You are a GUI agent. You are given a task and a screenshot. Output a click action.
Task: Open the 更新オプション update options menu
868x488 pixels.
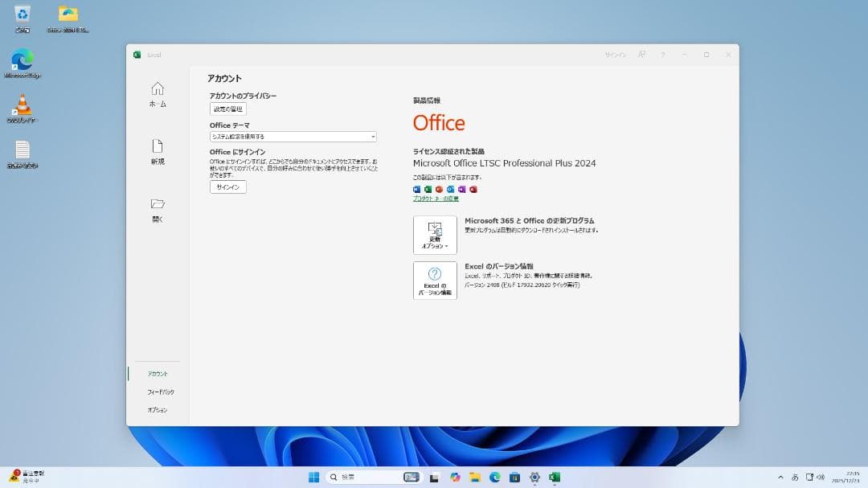click(x=434, y=235)
